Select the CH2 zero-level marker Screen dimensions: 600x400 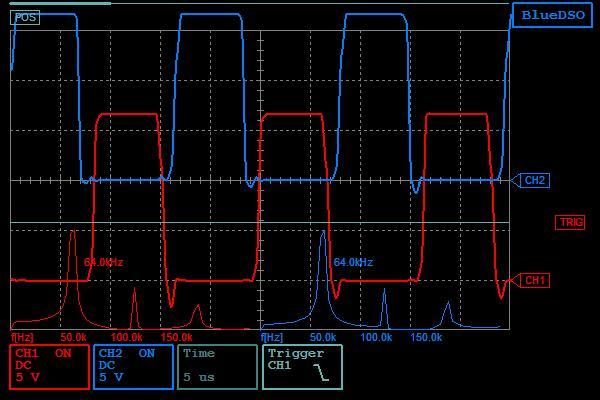531,180
